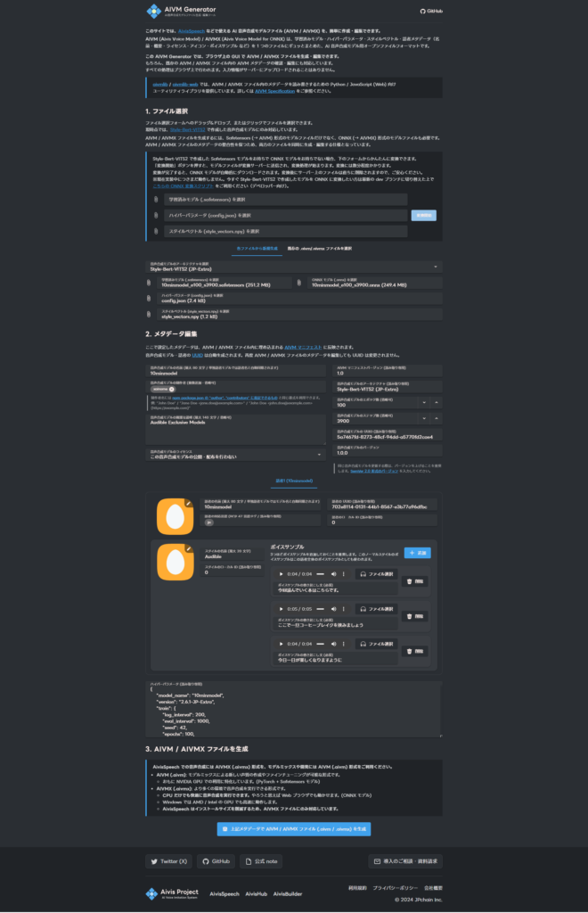Viewport: 588px width, 913px height.
Task: Click the paperclip icon next to style_vectors.npy (1.2 kB)
Action: tap(149, 315)
